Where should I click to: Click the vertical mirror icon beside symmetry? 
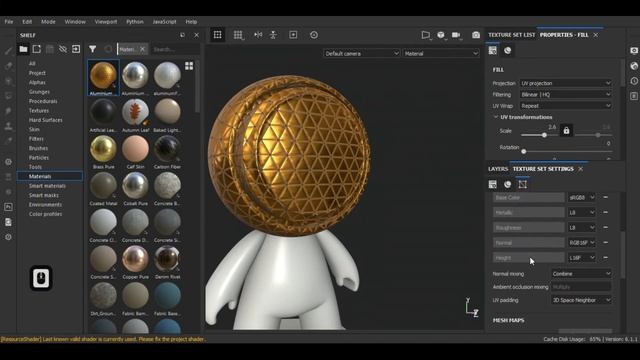click(273, 35)
